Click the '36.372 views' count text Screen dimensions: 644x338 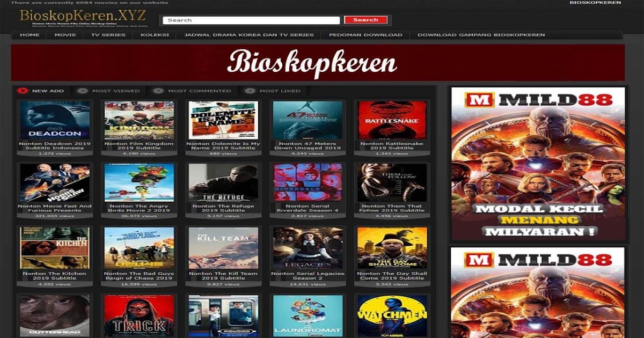click(x=139, y=216)
